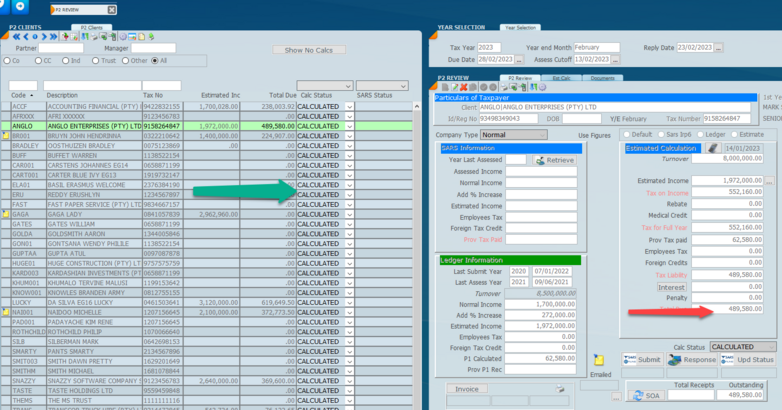Click the calculator icon beside Estimated Calculation
The height and width of the screenshot is (410, 782).
[713, 148]
